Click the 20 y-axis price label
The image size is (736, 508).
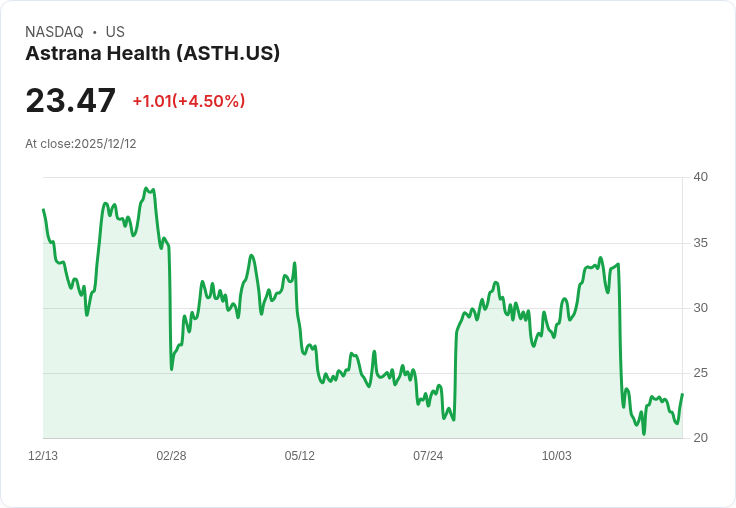click(700, 438)
